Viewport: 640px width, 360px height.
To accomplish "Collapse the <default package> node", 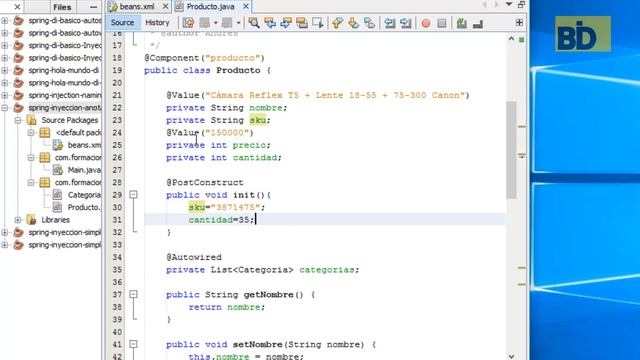I will coord(31,133).
